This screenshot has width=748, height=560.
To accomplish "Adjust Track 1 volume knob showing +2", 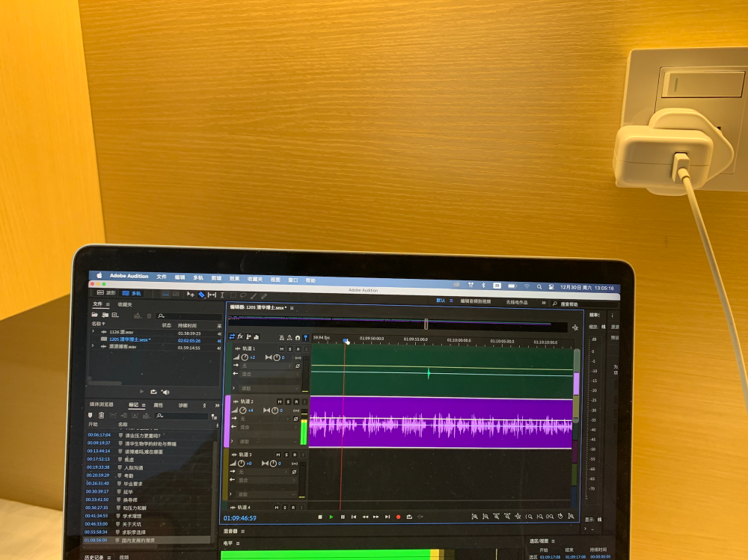I will (245, 357).
